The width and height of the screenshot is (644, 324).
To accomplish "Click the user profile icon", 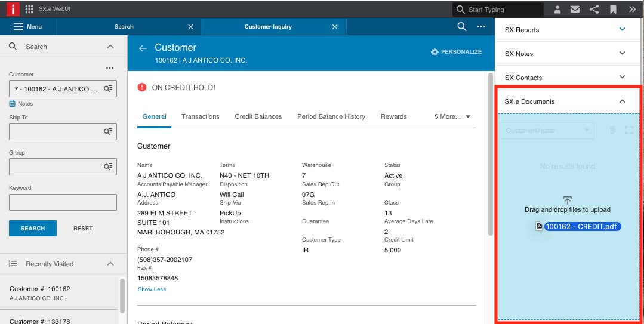I will pyautogui.click(x=557, y=10).
